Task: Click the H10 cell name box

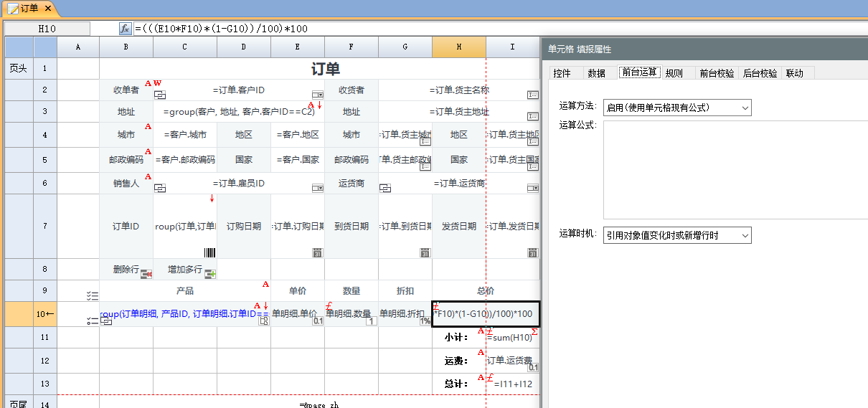Action: [47, 29]
